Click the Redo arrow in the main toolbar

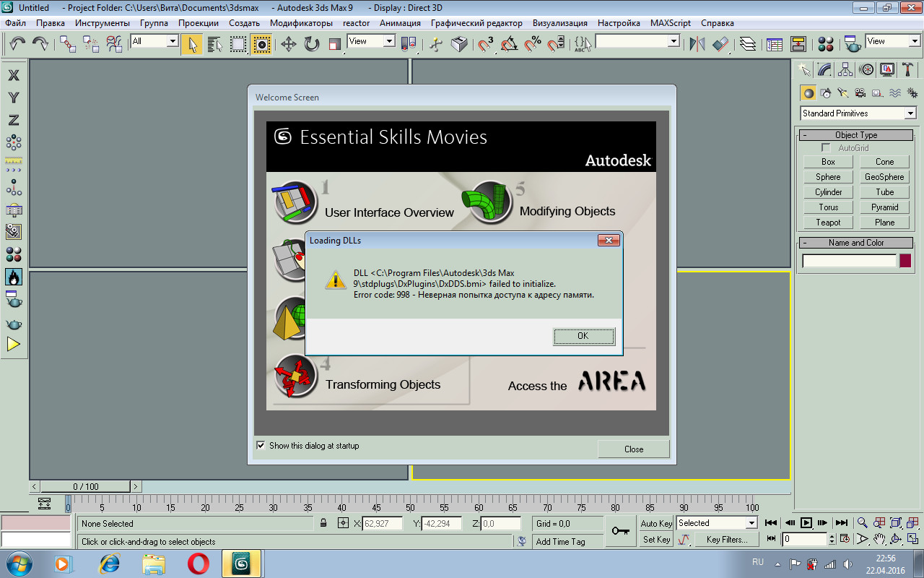click(x=40, y=44)
